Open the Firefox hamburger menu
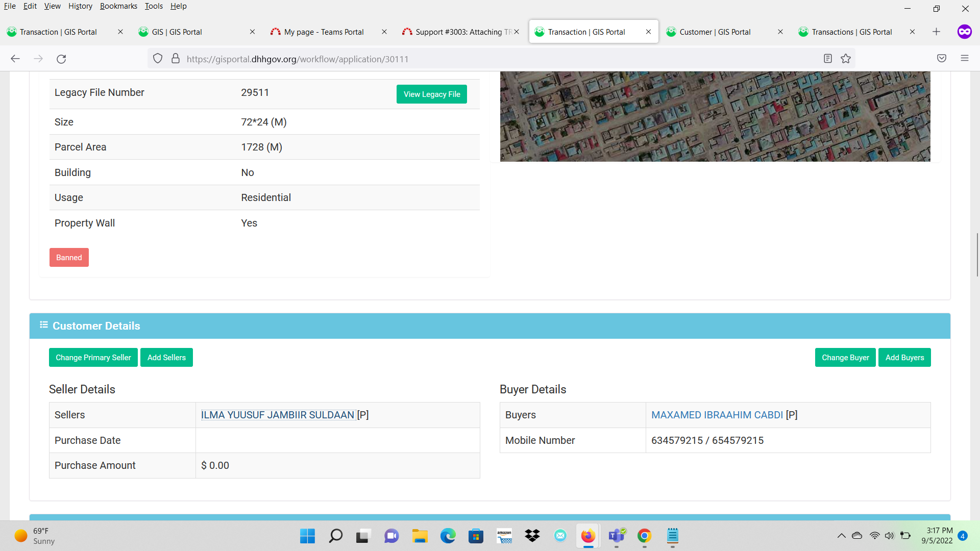Screen dimensions: 980x551 pos(965,59)
